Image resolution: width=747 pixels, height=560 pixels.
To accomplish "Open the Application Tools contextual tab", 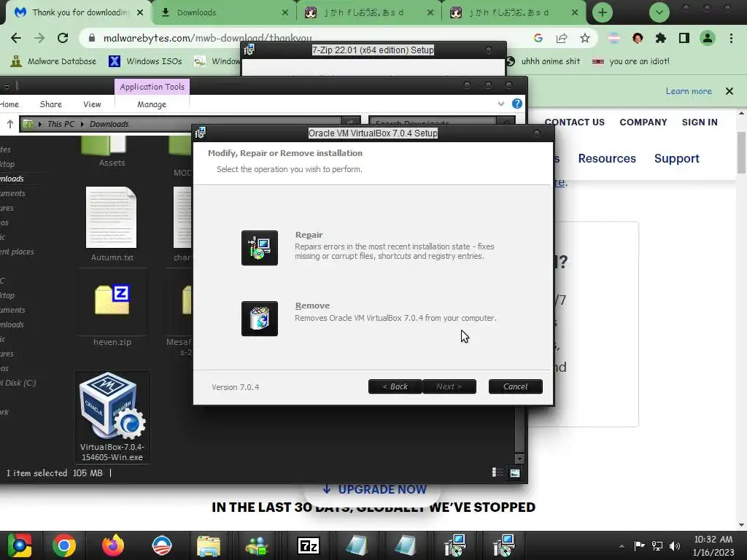I will coord(152,87).
